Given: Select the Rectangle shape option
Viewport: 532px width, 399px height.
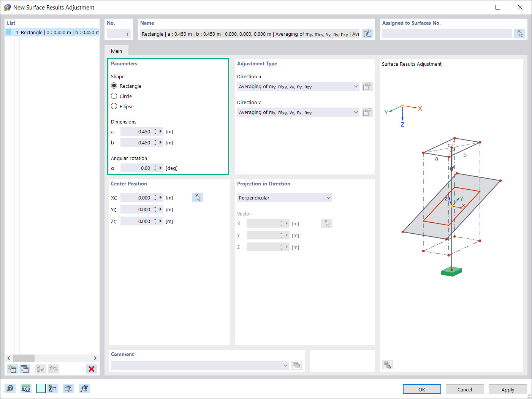Looking at the screenshot, I should tap(114, 86).
